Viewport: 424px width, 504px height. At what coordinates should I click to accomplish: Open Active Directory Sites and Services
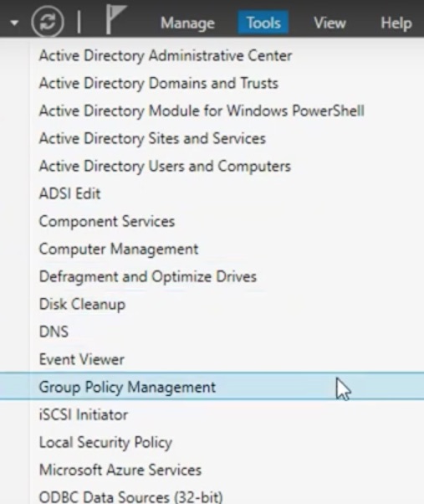click(x=152, y=139)
